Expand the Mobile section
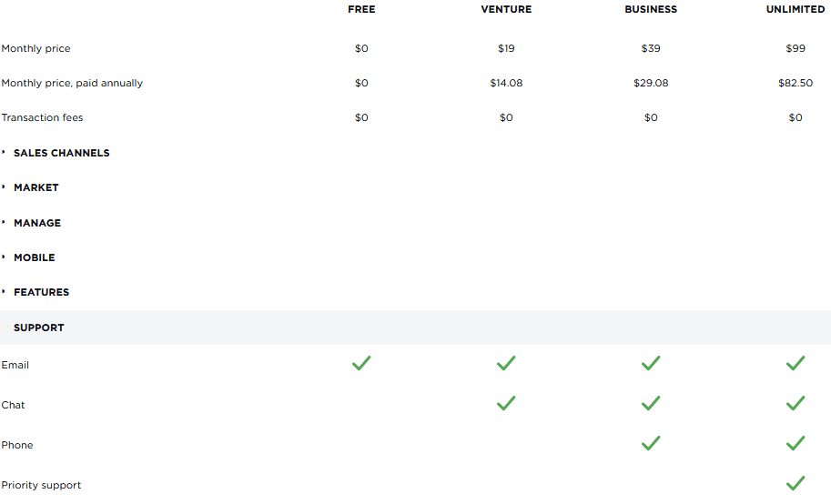 click(x=35, y=257)
